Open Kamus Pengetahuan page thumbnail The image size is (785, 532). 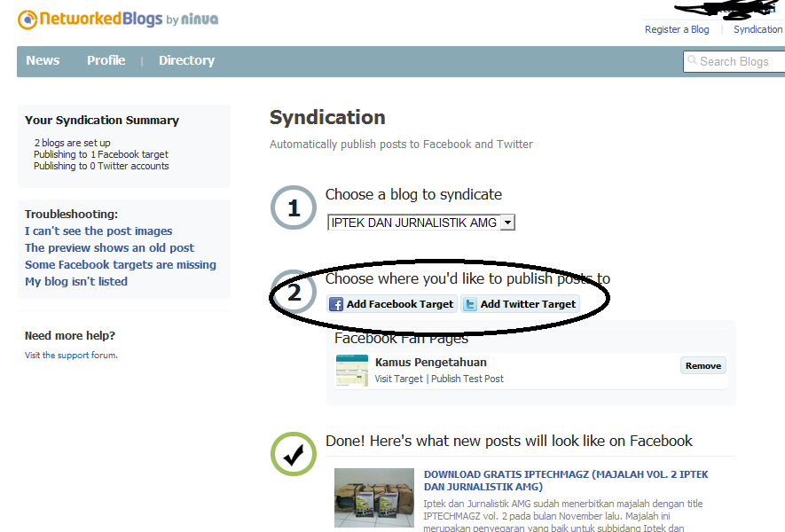[352, 371]
